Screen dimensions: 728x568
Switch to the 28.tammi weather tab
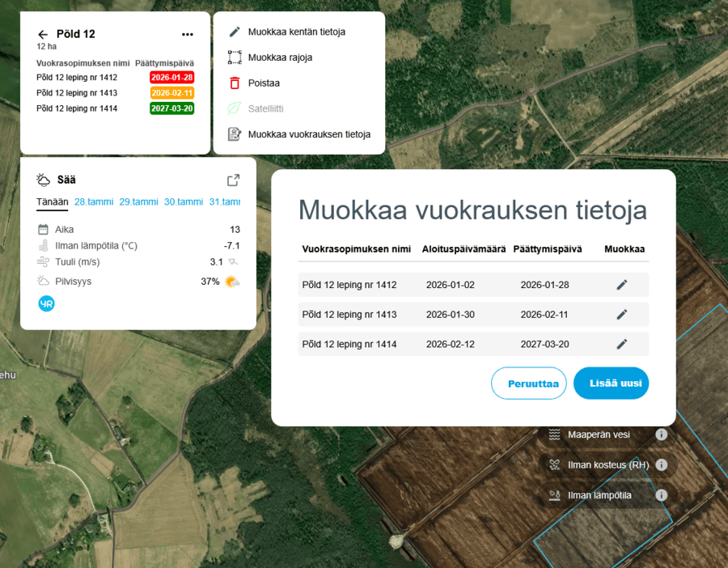(x=94, y=202)
